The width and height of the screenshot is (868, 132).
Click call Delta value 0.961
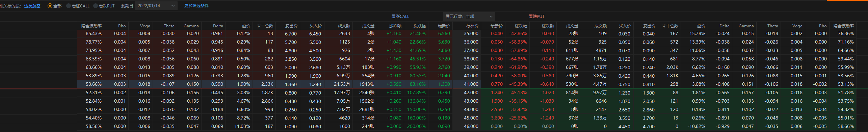click(217, 33)
